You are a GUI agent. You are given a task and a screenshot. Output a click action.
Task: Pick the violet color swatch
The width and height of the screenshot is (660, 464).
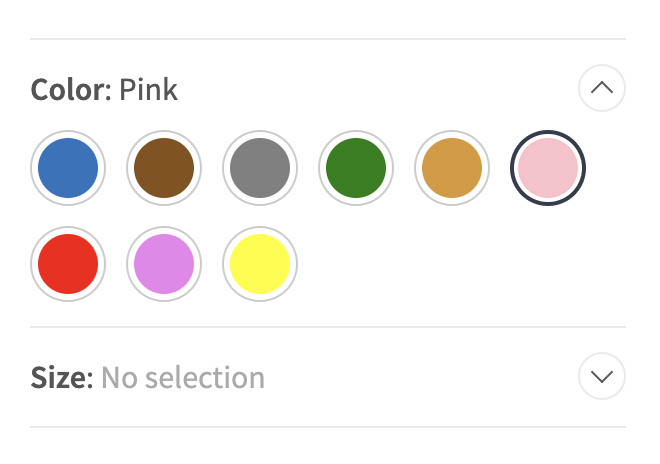click(164, 264)
